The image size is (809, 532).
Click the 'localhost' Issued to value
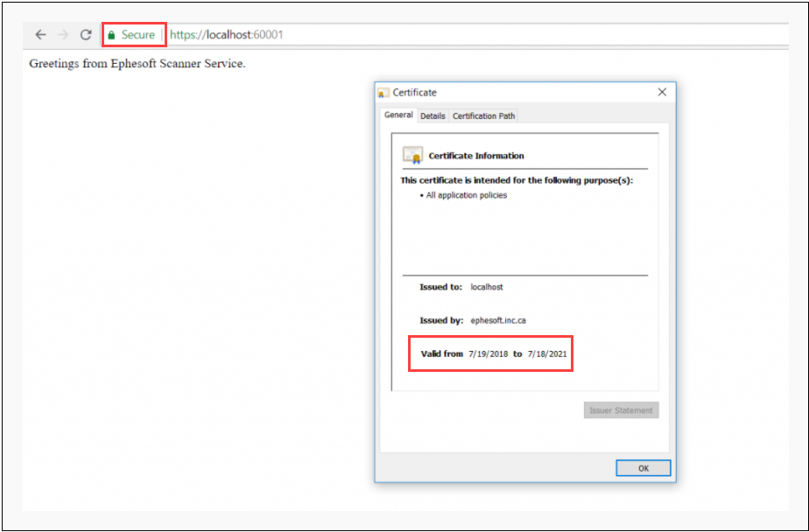(487, 287)
